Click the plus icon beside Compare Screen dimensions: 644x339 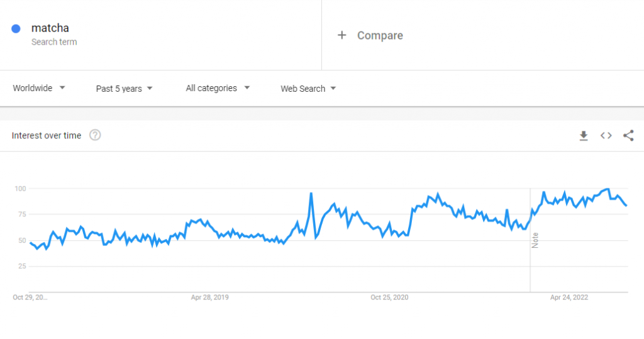pyautogui.click(x=341, y=35)
